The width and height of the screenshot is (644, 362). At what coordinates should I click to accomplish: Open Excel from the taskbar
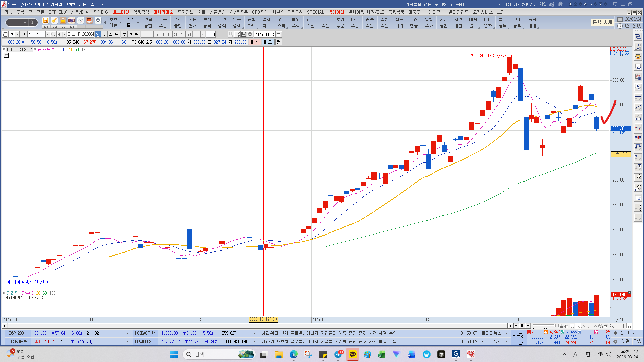tap(382, 354)
